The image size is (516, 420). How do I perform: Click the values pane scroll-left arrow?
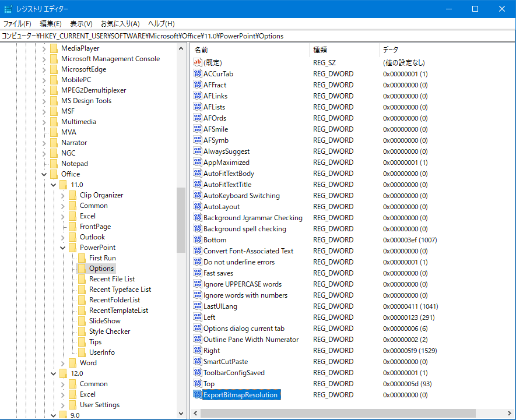pyautogui.click(x=195, y=413)
